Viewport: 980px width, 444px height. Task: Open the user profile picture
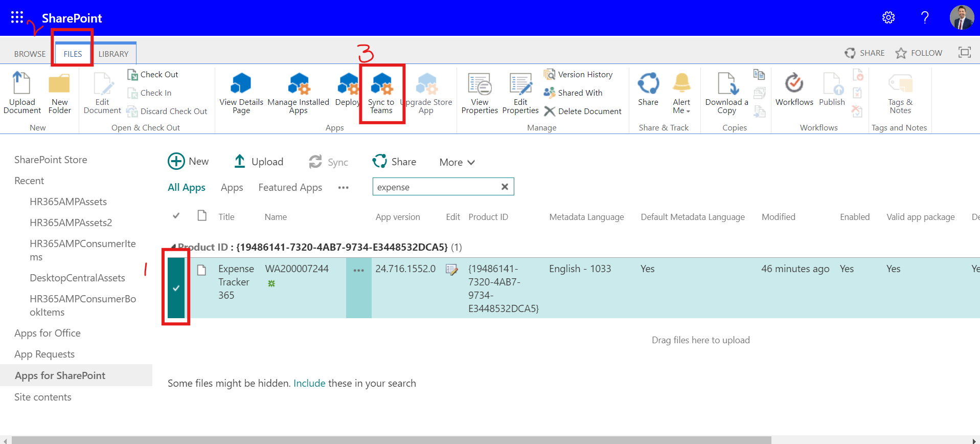[x=962, y=17]
